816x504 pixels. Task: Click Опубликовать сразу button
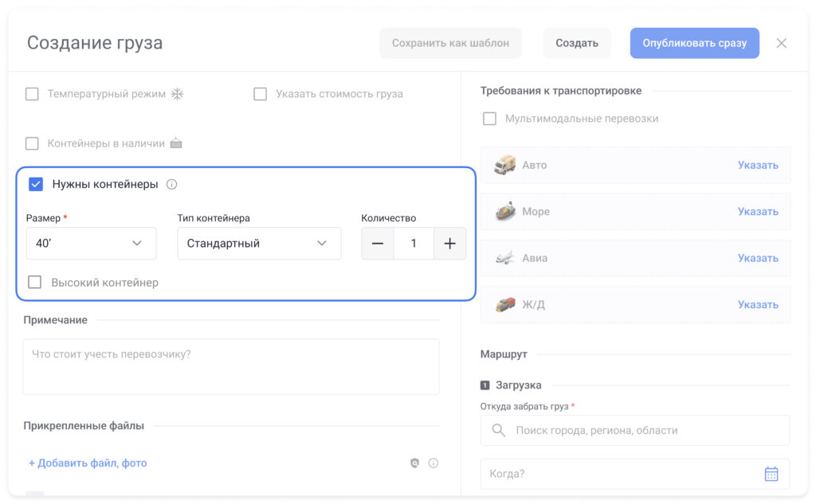click(x=694, y=43)
